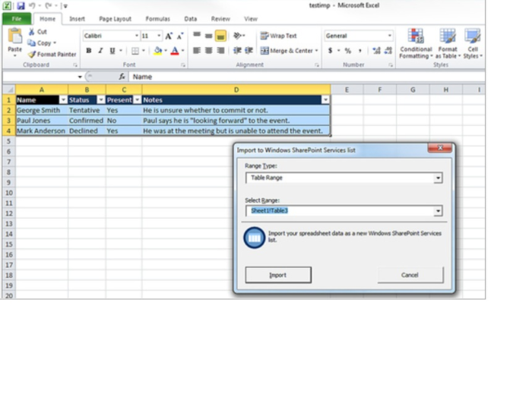The image size is (532, 397).
Task: Click the Cancel button in dialog
Action: coord(410,275)
